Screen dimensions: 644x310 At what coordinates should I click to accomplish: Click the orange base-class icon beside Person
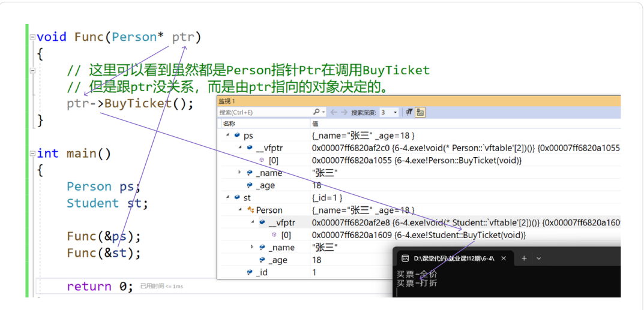tap(250, 210)
